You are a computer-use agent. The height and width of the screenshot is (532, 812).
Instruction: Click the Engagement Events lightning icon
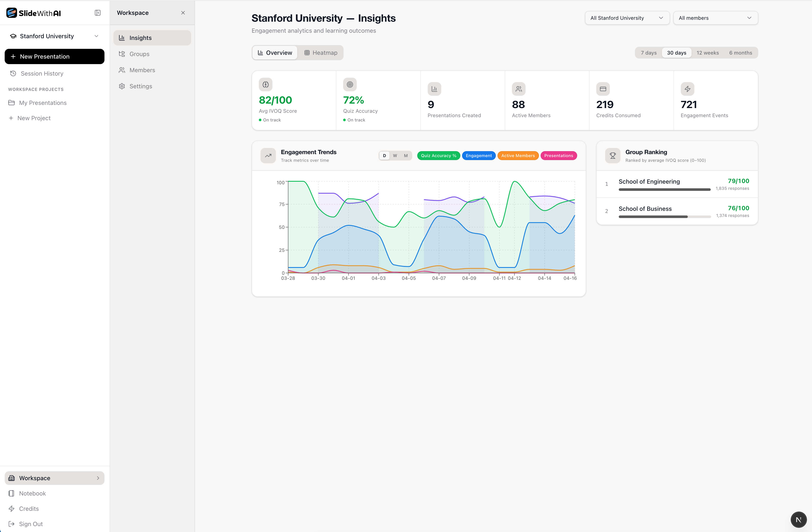click(687, 89)
